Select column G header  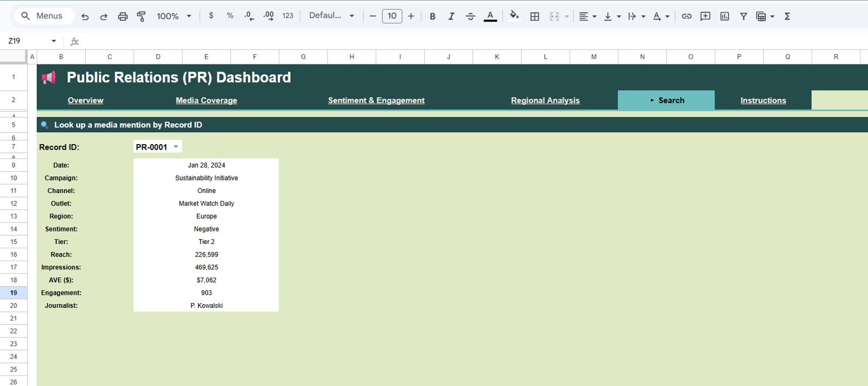tap(303, 56)
